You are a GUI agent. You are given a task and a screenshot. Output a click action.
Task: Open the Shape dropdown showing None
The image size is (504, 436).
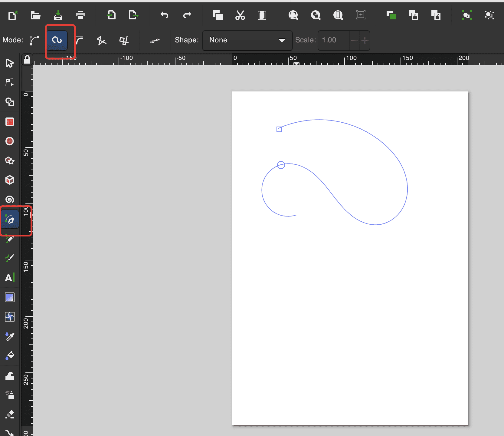click(x=247, y=40)
